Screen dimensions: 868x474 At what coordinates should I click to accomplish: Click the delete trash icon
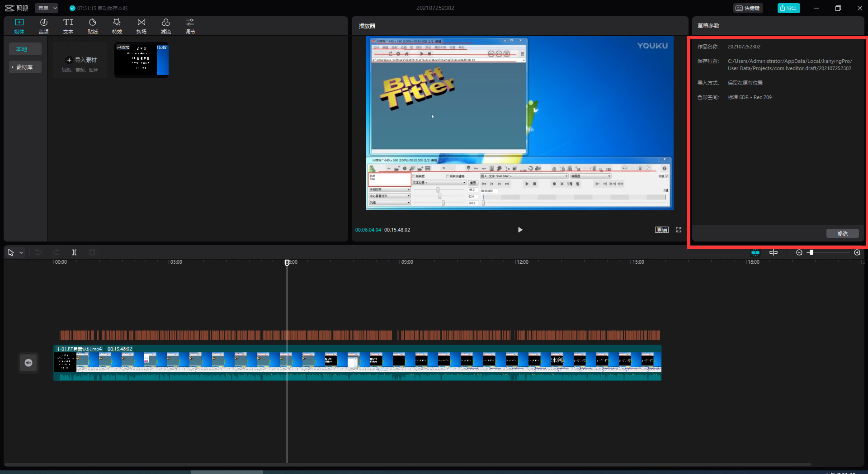(92, 252)
